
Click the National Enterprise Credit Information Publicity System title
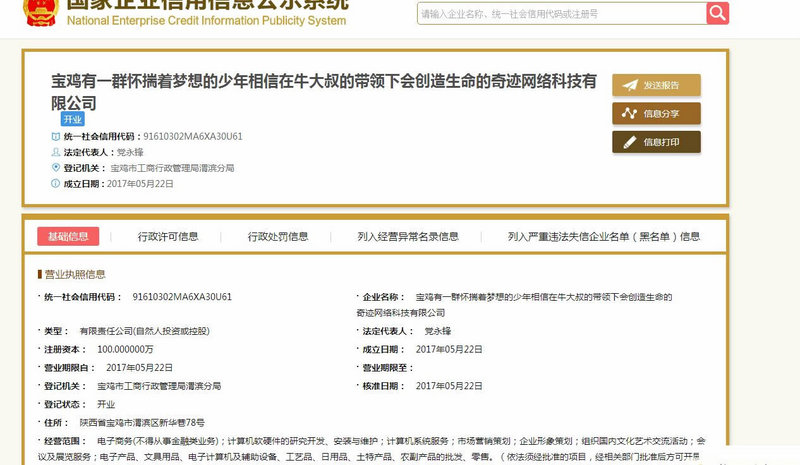[x=206, y=20]
